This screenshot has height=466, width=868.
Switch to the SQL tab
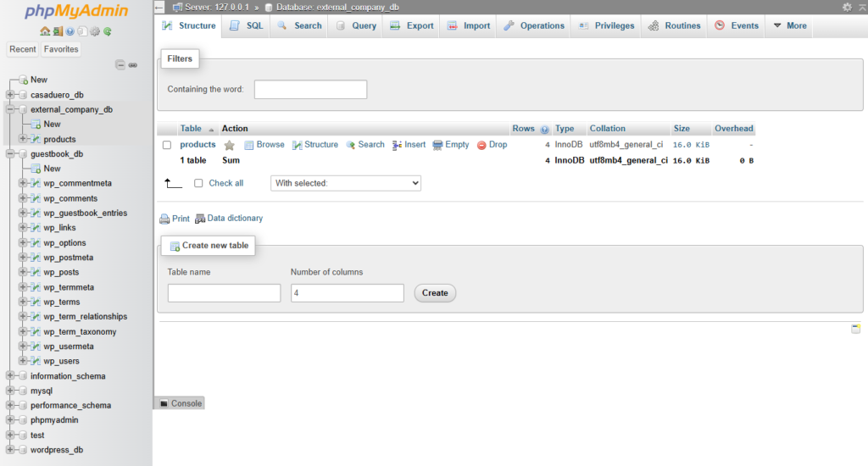(247, 25)
